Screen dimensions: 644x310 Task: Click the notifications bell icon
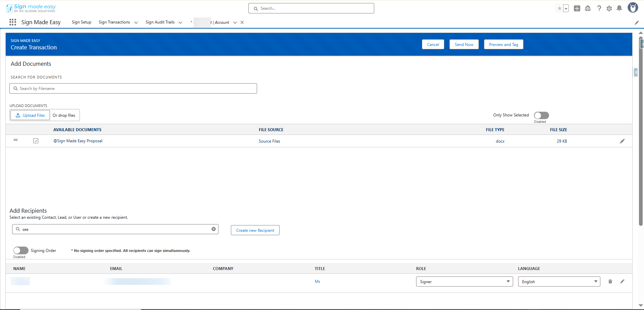click(619, 8)
